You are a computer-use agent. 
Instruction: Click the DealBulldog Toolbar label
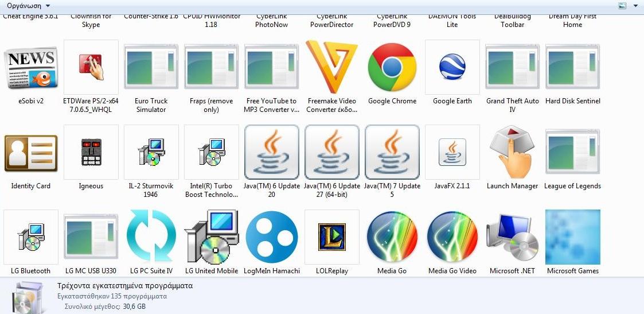tap(513, 21)
